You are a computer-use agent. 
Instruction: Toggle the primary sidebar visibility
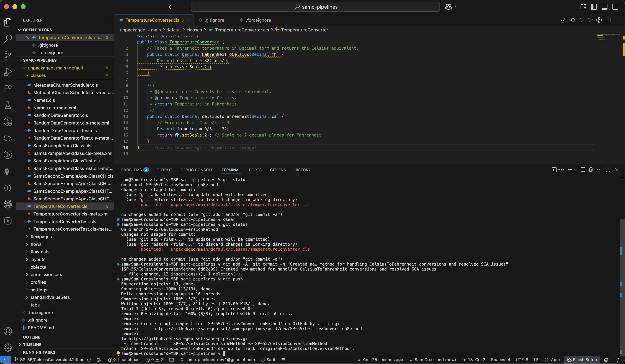click(594, 7)
